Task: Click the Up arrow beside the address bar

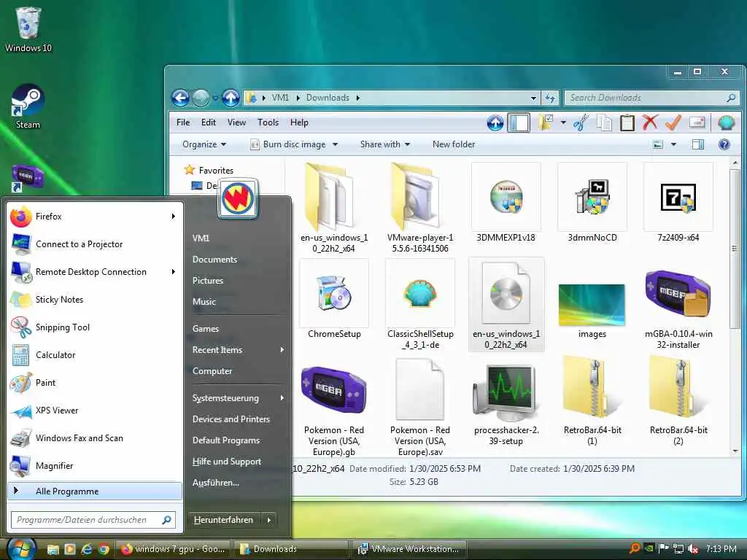Action: (x=231, y=98)
